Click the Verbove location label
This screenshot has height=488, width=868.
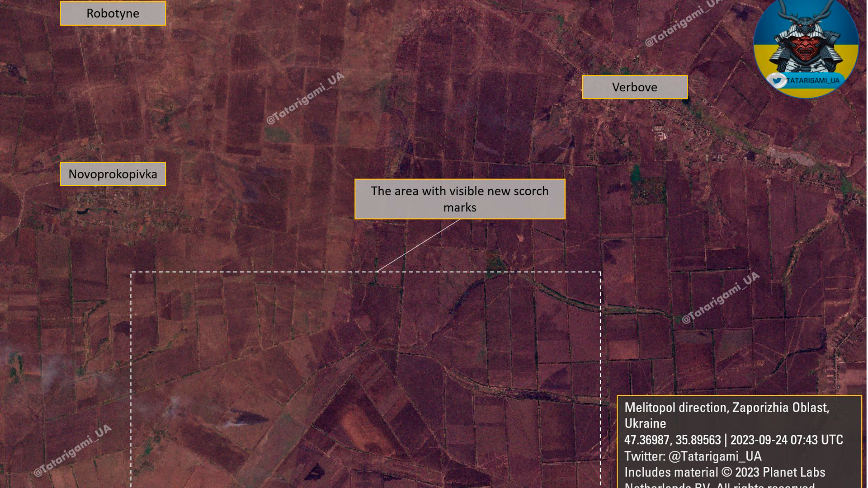(x=634, y=87)
